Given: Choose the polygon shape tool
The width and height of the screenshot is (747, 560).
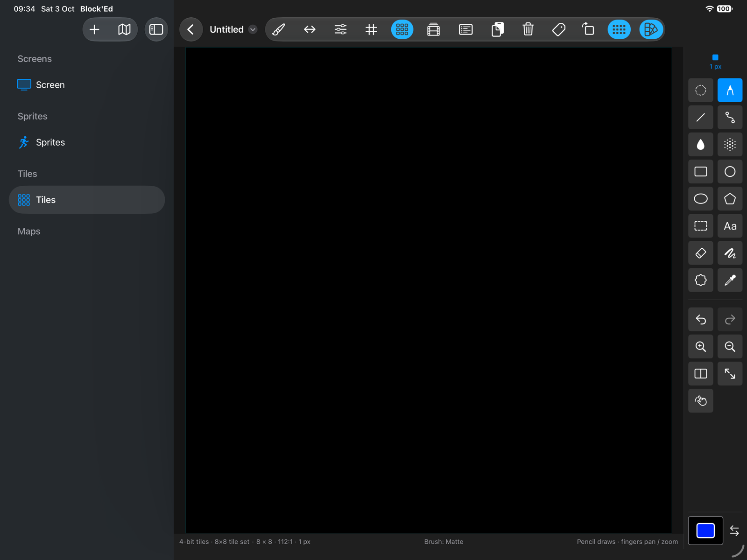Looking at the screenshot, I should (730, 199).
